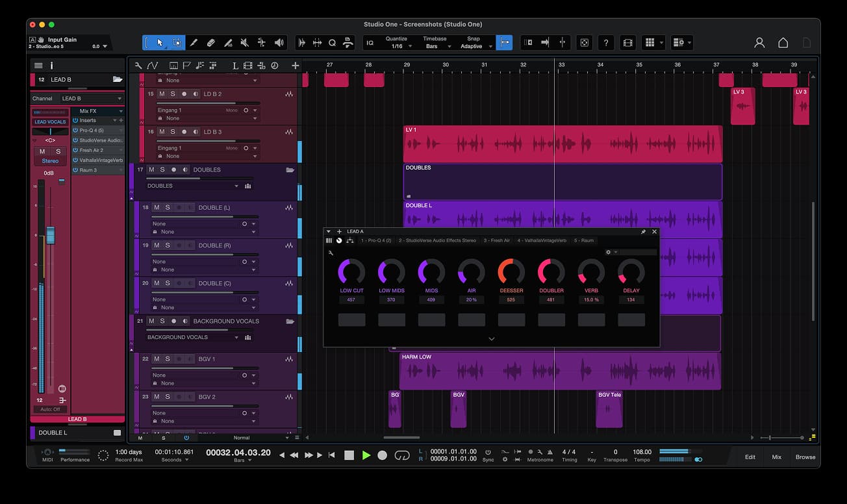847x504 pixels.
Task: Select the Eraser tool
Action: pos(210,43)
